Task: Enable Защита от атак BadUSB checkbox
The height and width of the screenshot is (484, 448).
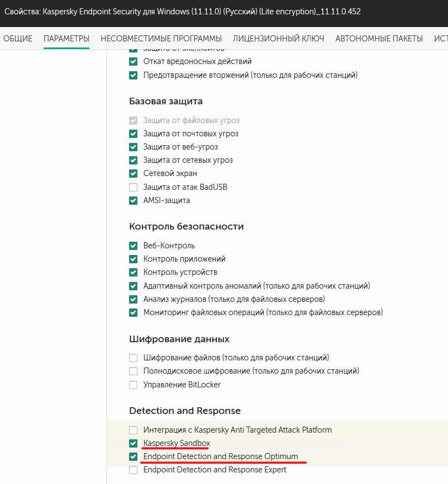Action: [133, 187]
